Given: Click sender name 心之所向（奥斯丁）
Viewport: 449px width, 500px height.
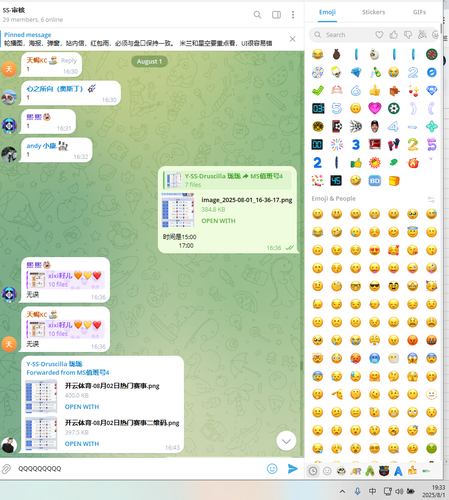Looking at the screenshot, I should pos(55,89).
